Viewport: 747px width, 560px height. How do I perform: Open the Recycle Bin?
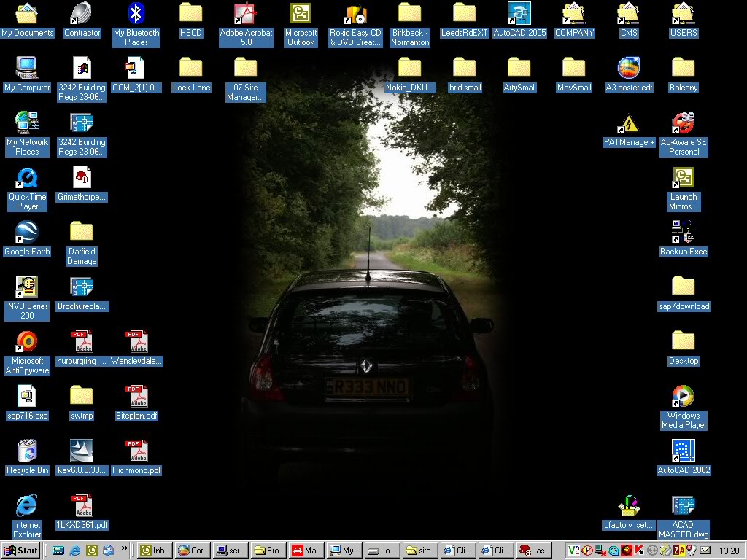[27, 451]
